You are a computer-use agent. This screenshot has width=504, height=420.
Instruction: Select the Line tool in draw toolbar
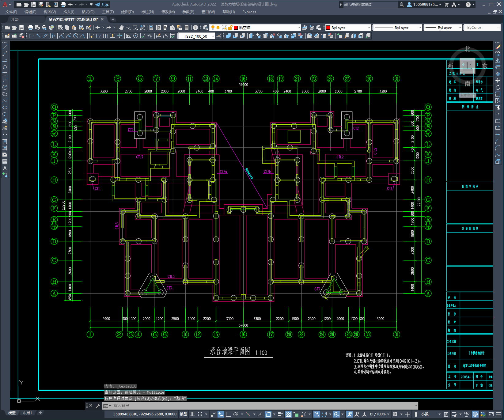[5, 47]
